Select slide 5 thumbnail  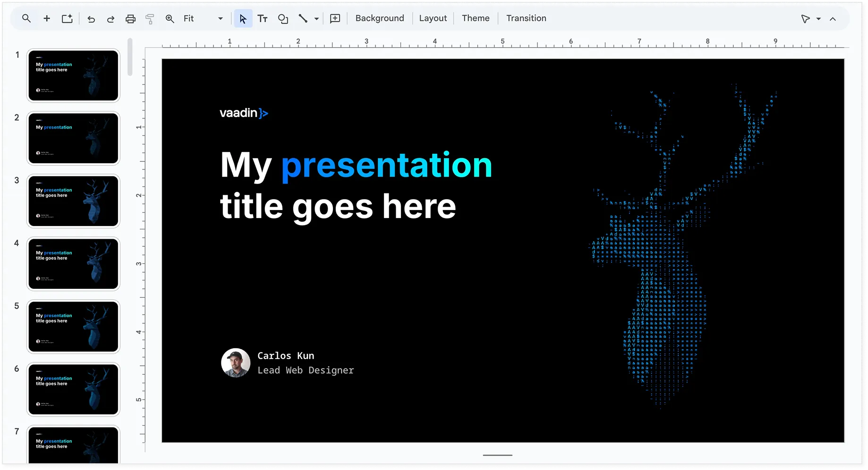(73, 327)
